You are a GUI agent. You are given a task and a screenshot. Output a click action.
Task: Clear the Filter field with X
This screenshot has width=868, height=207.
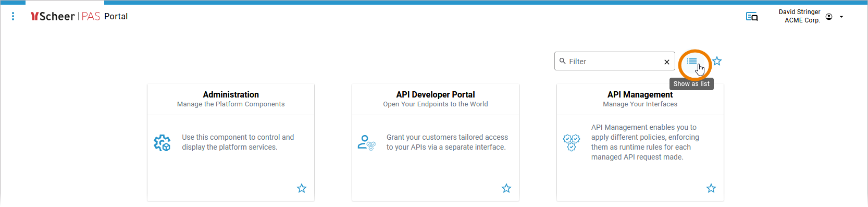pyautogui.click(x=667, y=62)
